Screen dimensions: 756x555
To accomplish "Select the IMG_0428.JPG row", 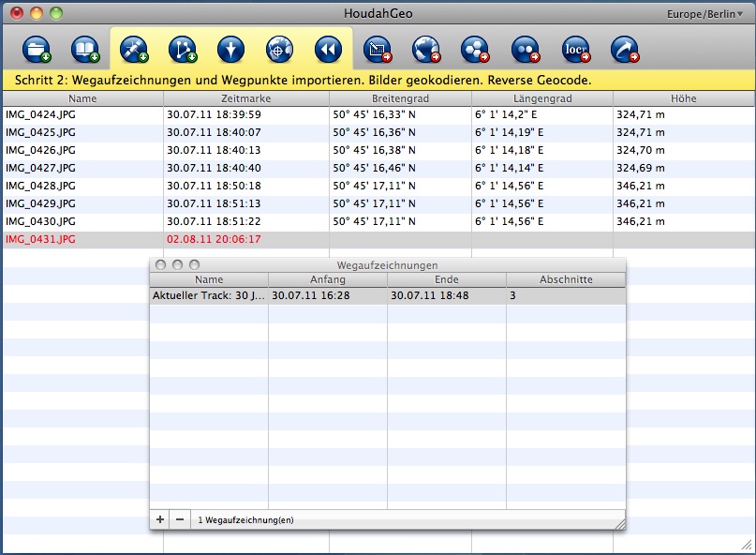I will [379, 187].
